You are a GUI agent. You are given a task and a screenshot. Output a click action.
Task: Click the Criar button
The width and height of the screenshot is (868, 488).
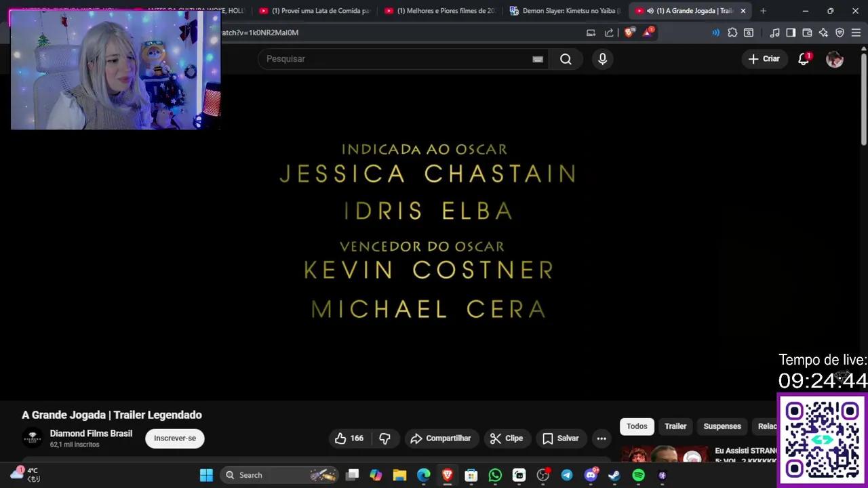click(x=764, y=59)
